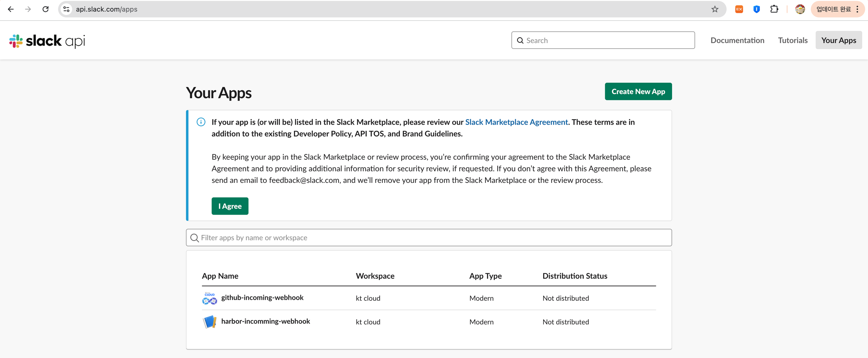The image size is (868, 358).
Task: Click the App Name column header
Action: point(220,276)
